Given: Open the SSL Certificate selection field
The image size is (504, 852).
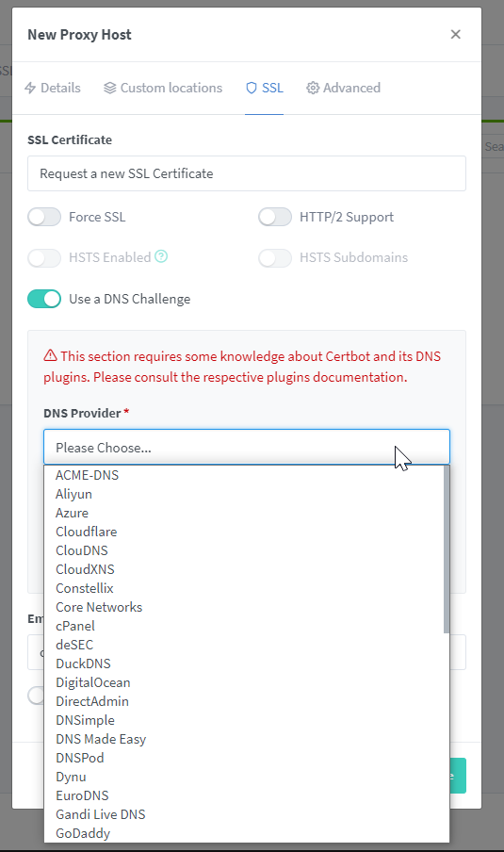Looking at the screenshot, I should tap(247, 173).
